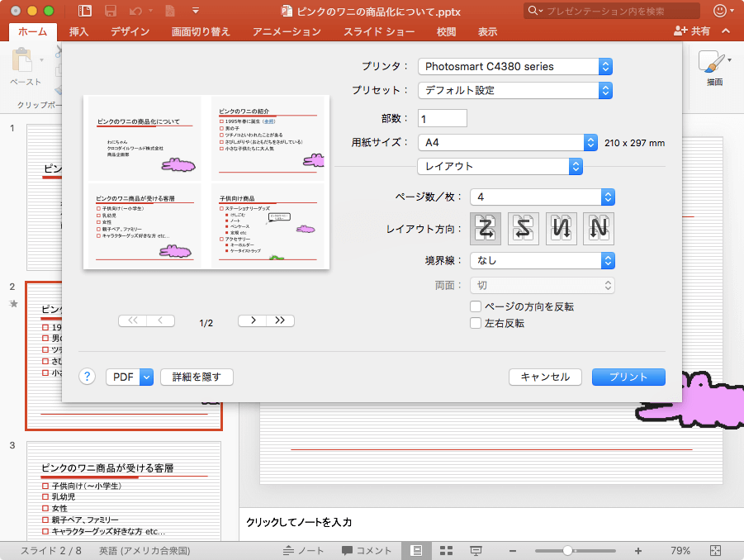
Task: Open the quick access customize arrow
Action: coord(196,11)
